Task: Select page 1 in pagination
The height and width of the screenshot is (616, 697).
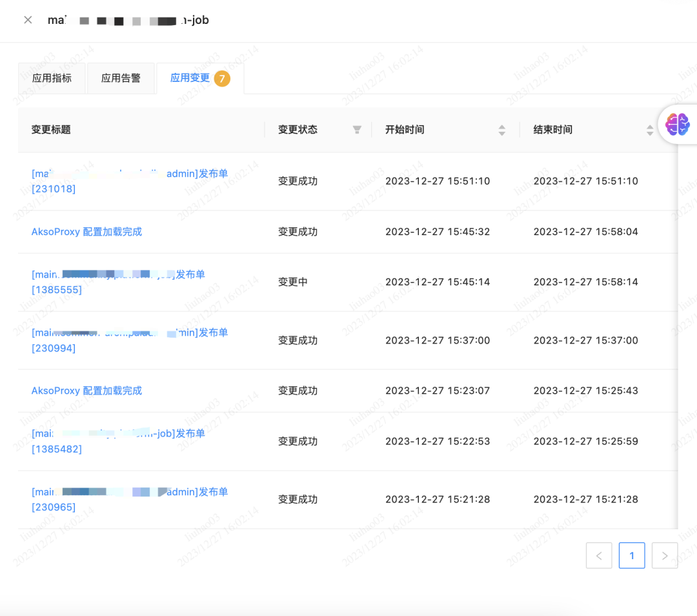Action: click(632, 555)
